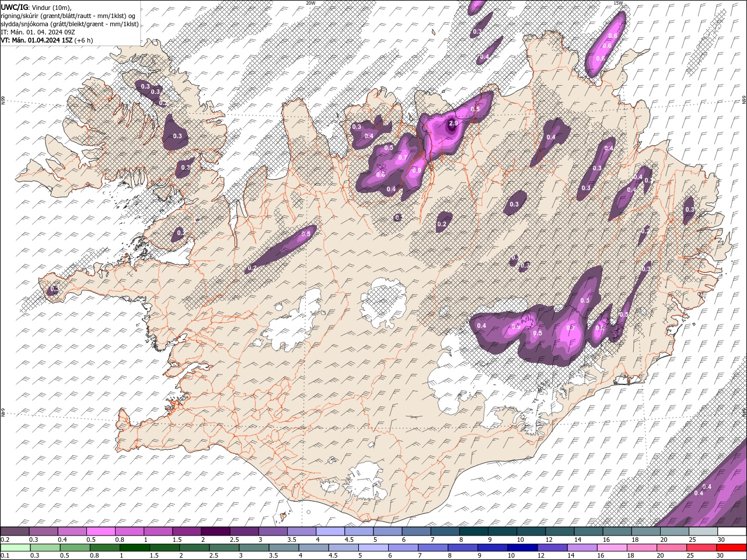The width and height of the screenshot is (747, 560).
Task: Pick the pale lavender swatch in snow scale
Action: (330, 531)
